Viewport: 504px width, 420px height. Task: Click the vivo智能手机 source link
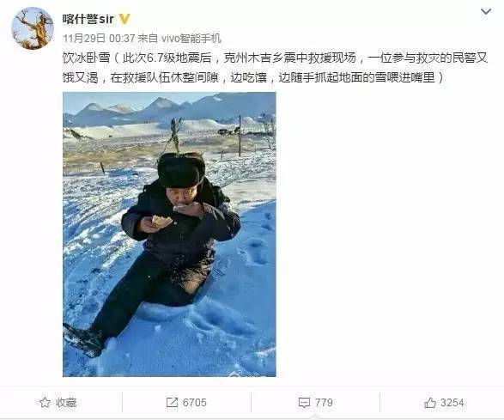tap(191, 39)
